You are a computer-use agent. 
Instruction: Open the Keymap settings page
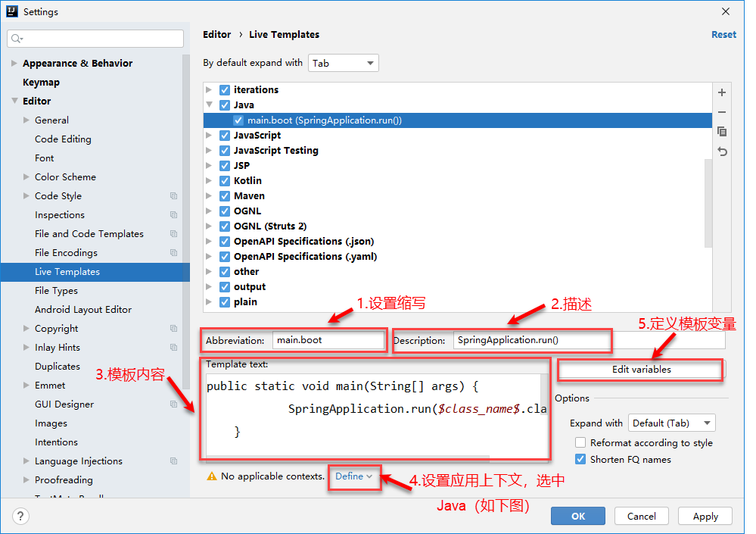pyautogui.click(x=41, y=83)
